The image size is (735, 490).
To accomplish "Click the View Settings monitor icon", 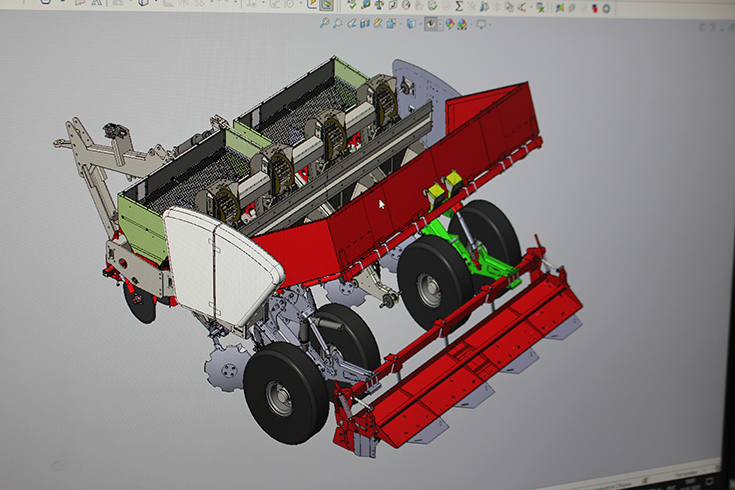I will point(480,23).
